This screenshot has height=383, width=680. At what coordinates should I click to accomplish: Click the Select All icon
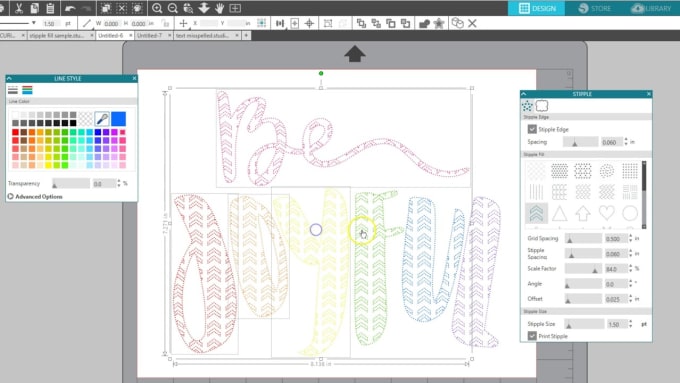click(x=105, y=8)
